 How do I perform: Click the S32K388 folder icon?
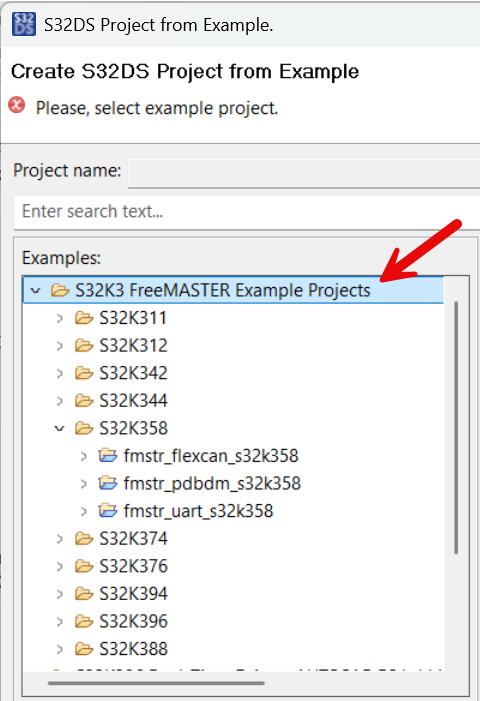click(x=84, y=649)
